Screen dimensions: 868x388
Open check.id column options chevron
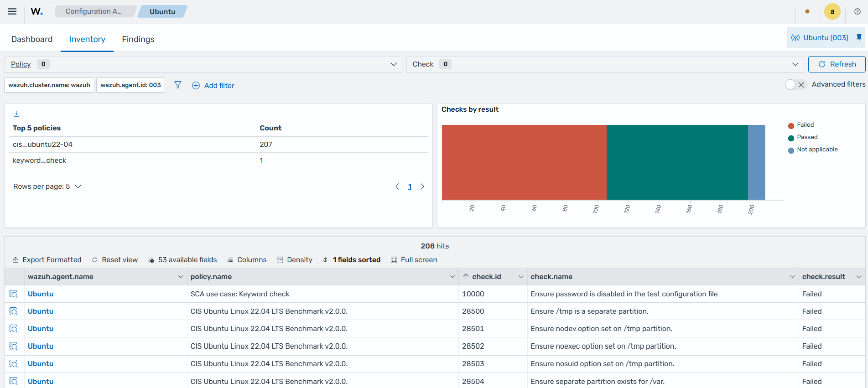point(521,277)
